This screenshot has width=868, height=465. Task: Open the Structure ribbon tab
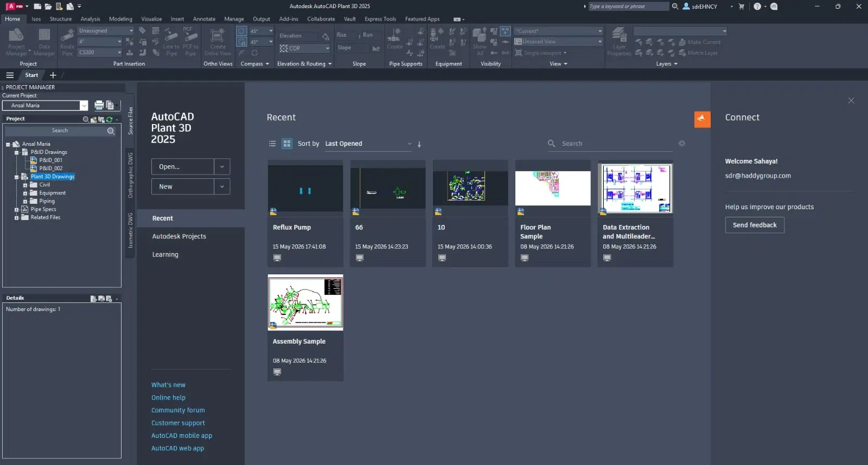click(x=61, y=19)
